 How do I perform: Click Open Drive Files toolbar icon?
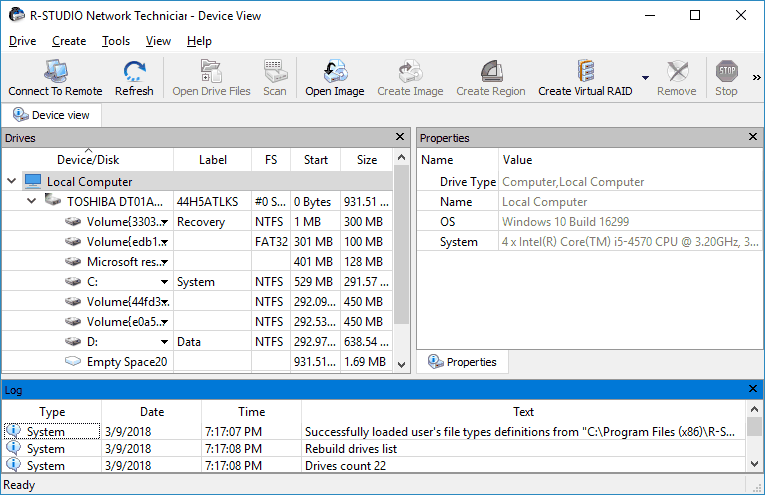tap(211, 71)
